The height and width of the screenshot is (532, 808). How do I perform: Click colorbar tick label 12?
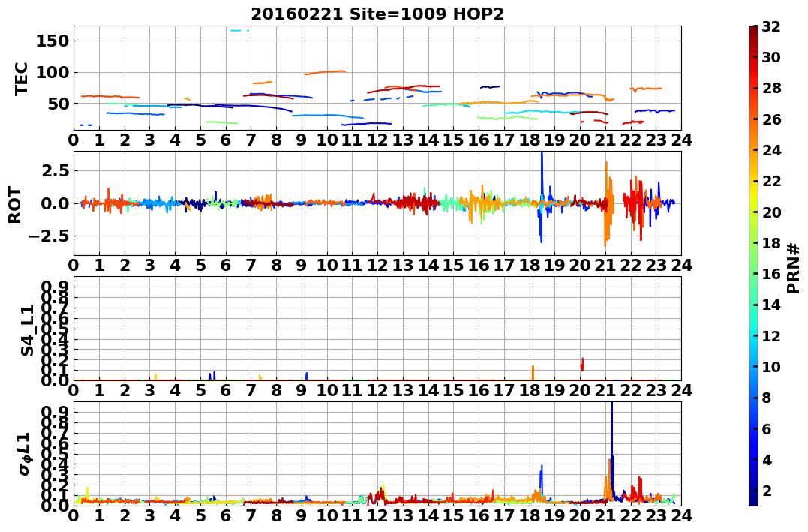coord(771,335)
